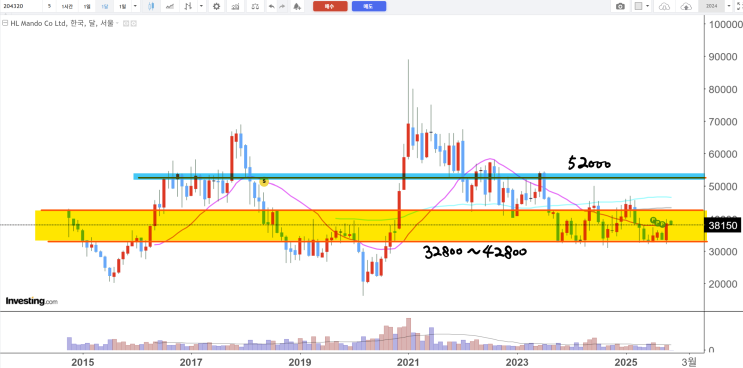
Task: Open the alert tree icon
Action: point(297,7)
